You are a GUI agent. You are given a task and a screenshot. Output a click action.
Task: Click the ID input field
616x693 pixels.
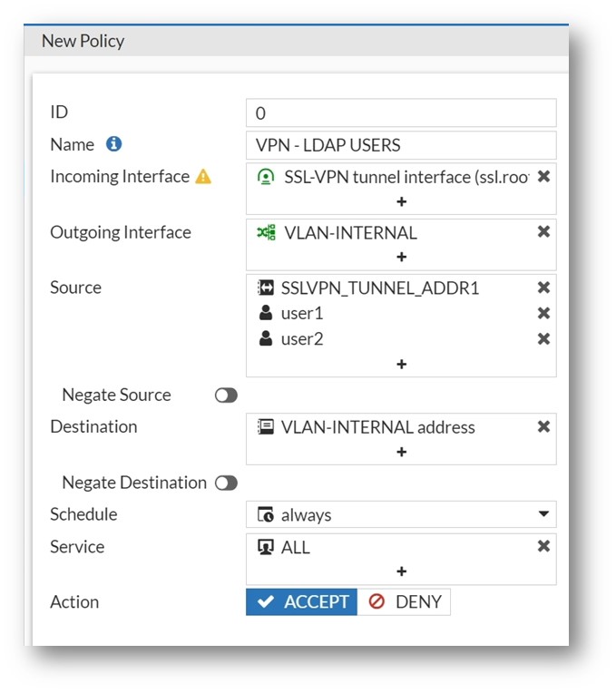pos(401,112)
